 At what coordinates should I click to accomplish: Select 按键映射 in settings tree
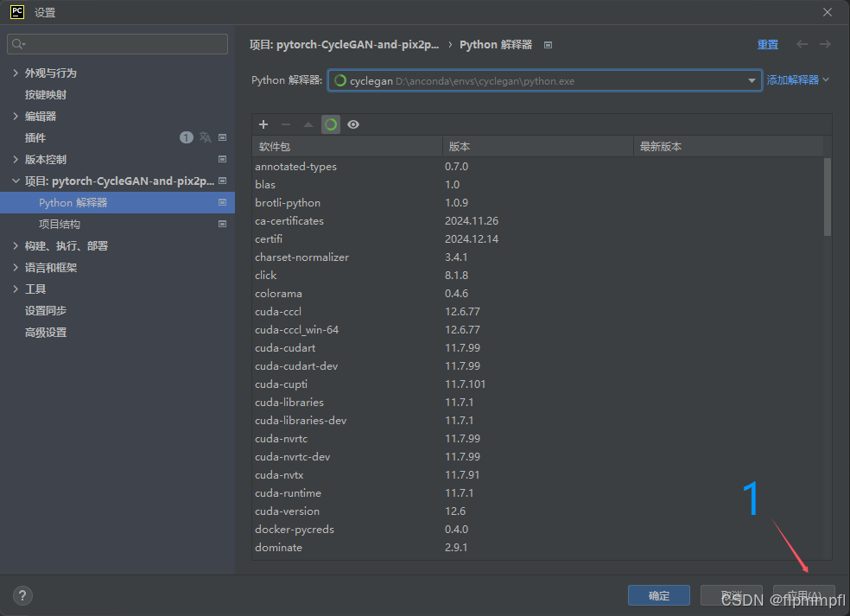coord(46,94)
